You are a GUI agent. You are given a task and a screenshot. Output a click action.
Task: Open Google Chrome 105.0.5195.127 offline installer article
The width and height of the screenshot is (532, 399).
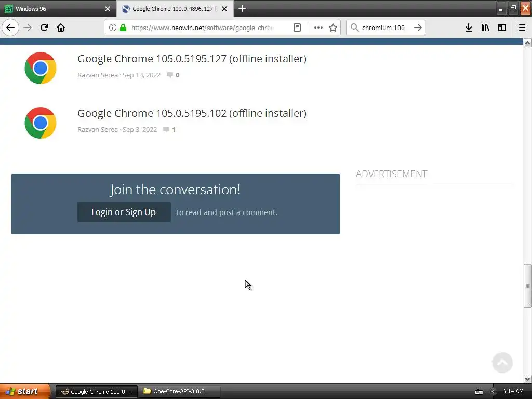[192, 59]
